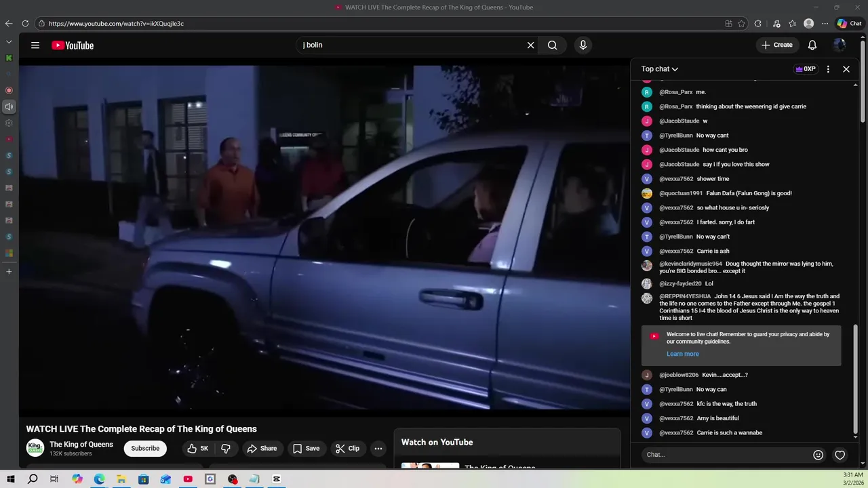Select the chat message 'Amy is beautiful'
Screen dimensions: 868x488
tap(718, 418)
